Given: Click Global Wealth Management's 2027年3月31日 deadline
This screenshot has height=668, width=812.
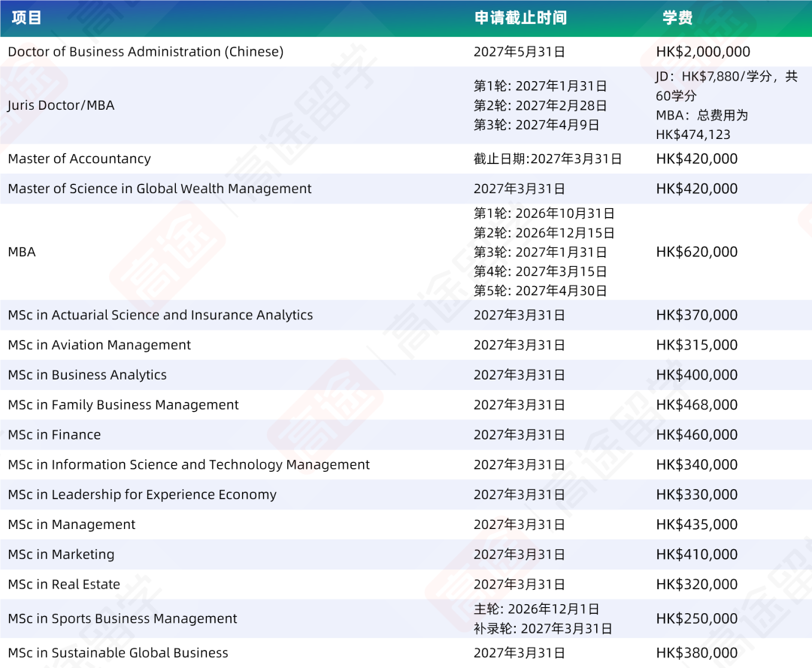Looking at the screenshot, I should tap(520, 189).
